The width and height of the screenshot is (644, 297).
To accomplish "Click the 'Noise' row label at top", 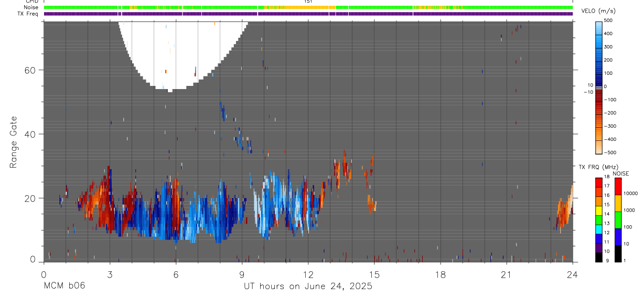I will (x=30, y=7).
